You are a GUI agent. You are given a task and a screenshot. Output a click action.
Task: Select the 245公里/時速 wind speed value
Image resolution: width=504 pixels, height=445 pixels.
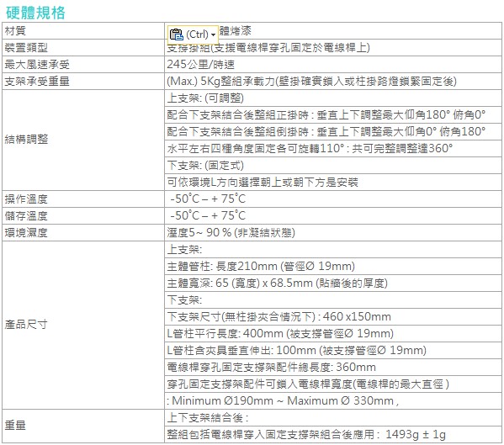click(x=200, y=65)
